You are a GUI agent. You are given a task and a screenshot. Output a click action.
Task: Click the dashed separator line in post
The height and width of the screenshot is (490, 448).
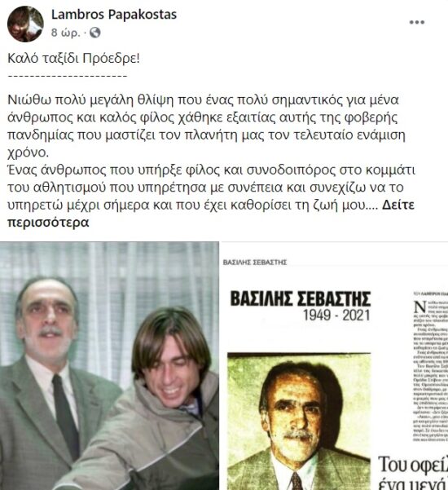point(67,76)
